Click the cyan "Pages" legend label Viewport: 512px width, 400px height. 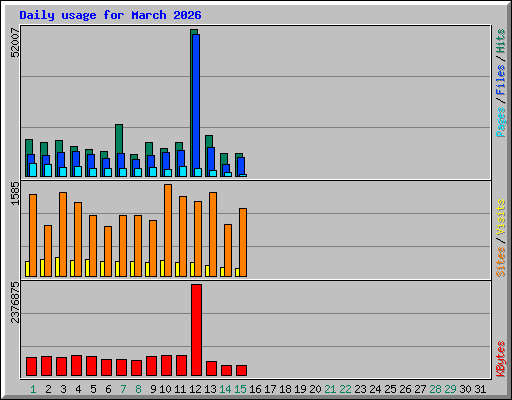point(501,122)
